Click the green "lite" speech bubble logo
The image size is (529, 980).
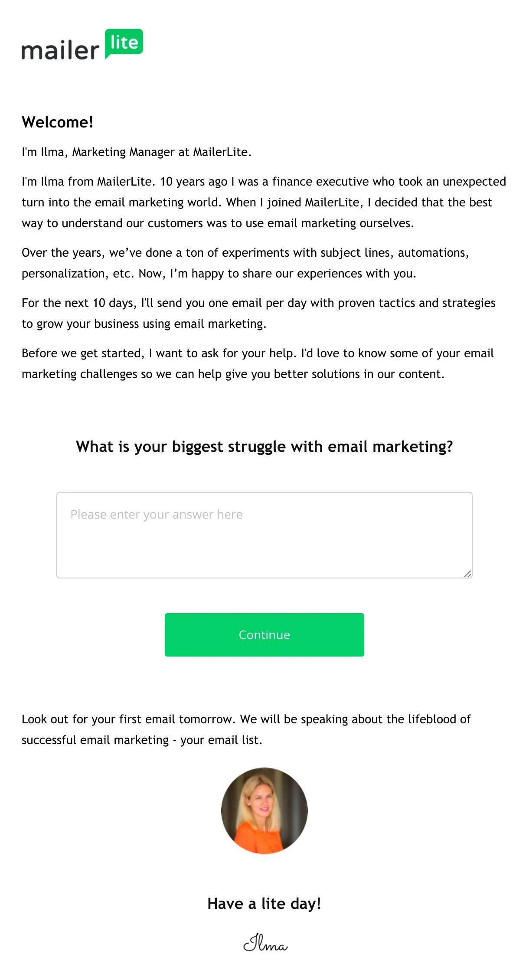tap(124, 42)
